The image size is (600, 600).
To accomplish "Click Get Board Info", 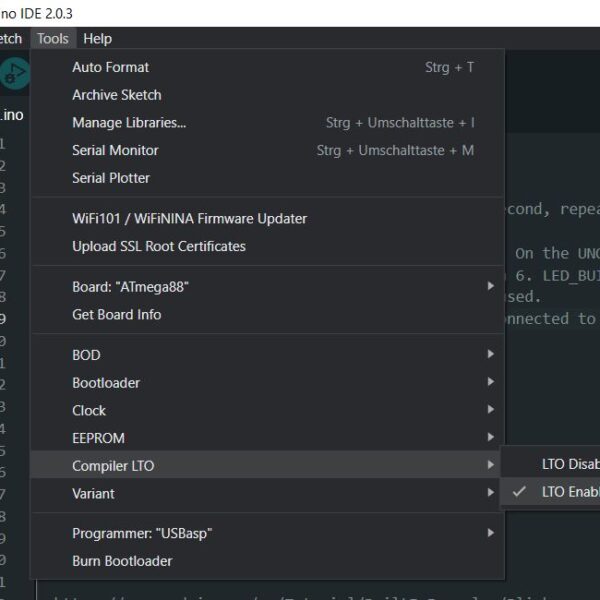I will pos(116,315).
